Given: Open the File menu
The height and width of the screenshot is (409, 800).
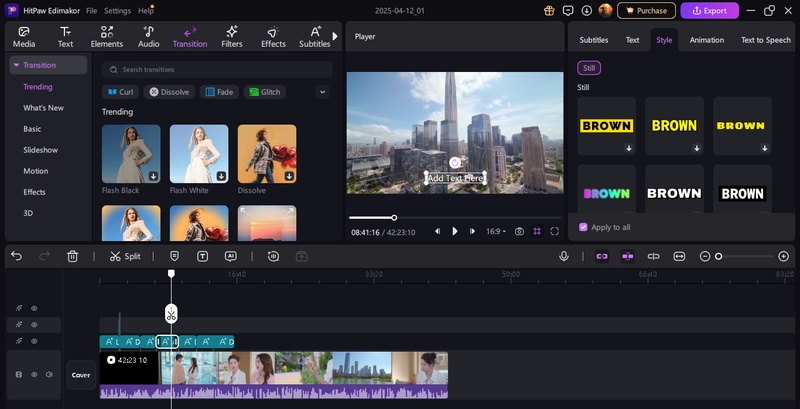Looking at the screenshot, I should [x=91, y=11].
